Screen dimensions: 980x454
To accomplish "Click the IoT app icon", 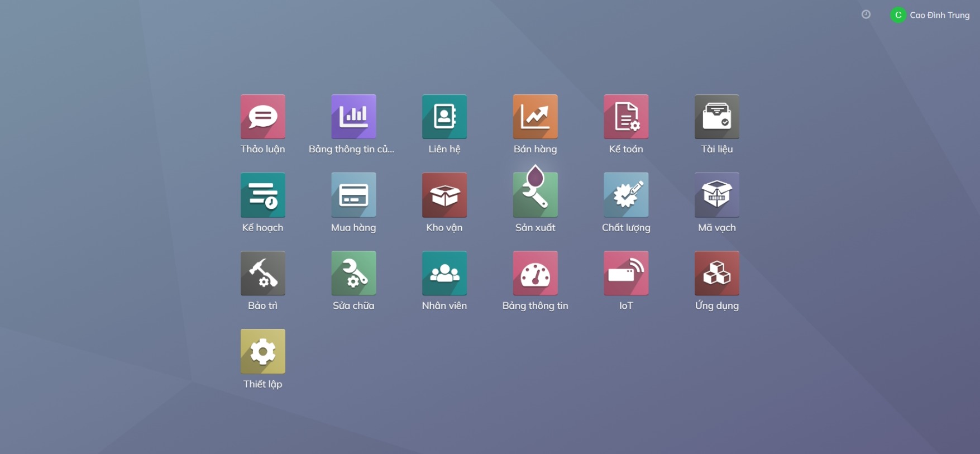I will pyautogui.click(x=625, y=273).
